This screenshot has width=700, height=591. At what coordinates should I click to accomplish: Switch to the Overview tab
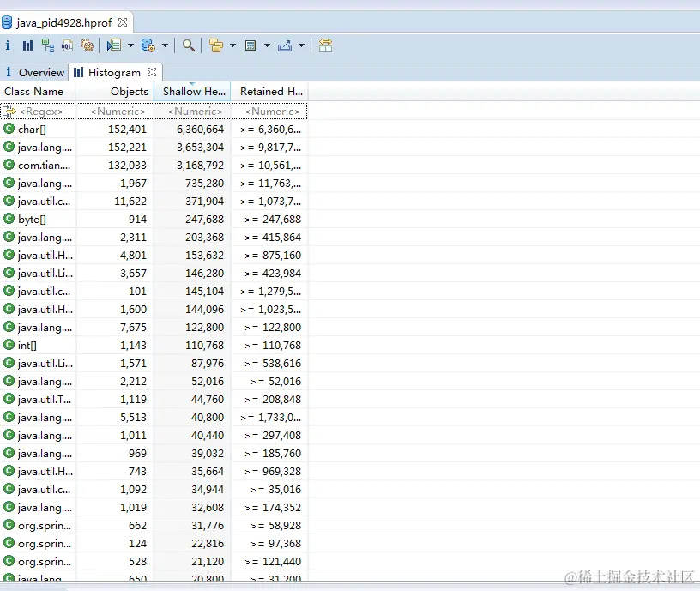click(35, 72)
